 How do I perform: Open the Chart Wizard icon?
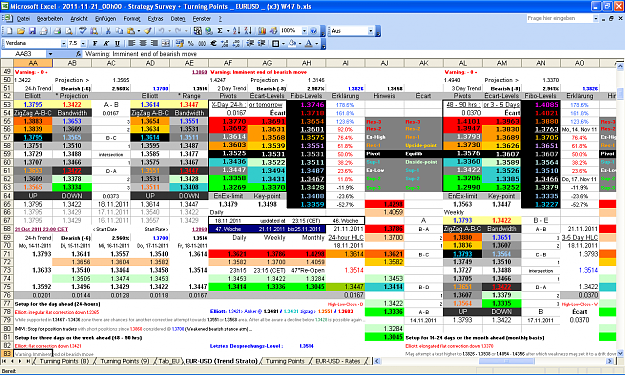tap(261, 31)
